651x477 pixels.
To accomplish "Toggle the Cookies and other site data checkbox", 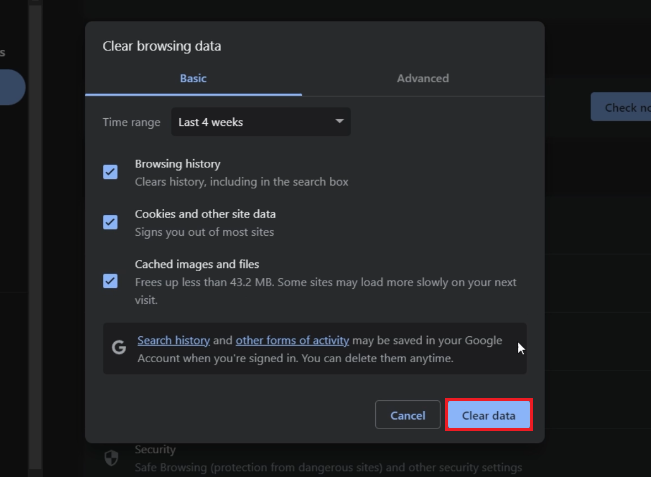I will pos(111,222).
